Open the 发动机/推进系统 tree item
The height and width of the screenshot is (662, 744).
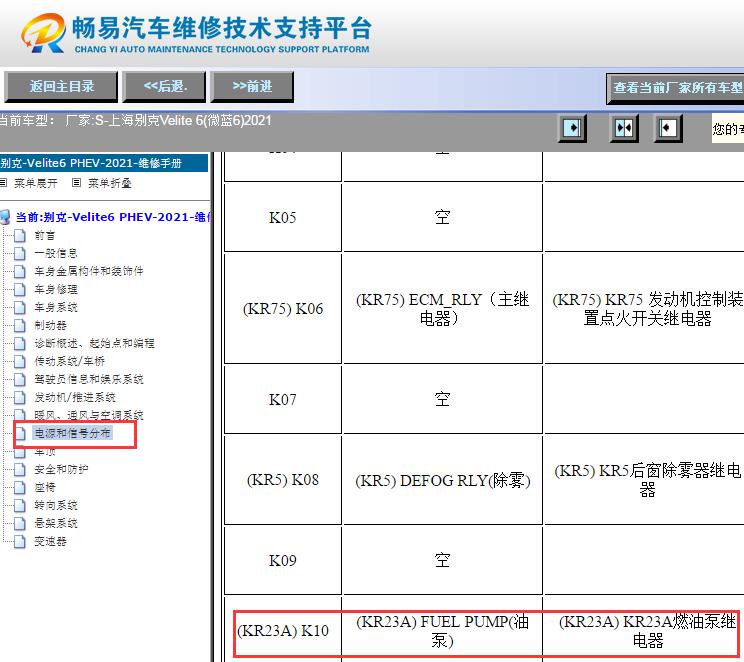tap(75, 398)
